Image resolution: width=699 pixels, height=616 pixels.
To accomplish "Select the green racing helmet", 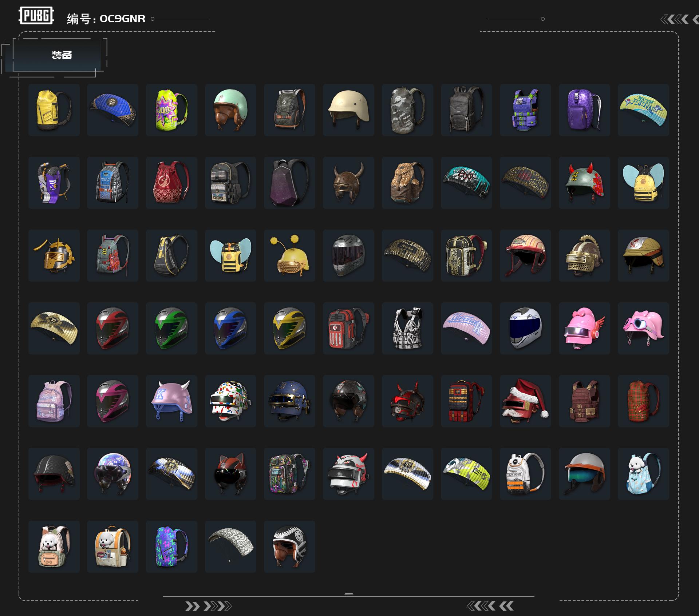I will pyautogui.click(x=171, y=328).
